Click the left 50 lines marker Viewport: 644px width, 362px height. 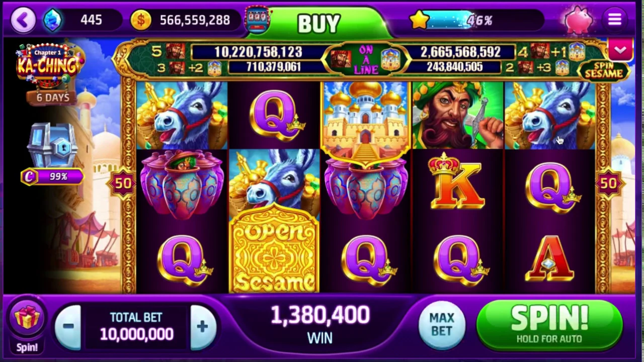[123, 184]
